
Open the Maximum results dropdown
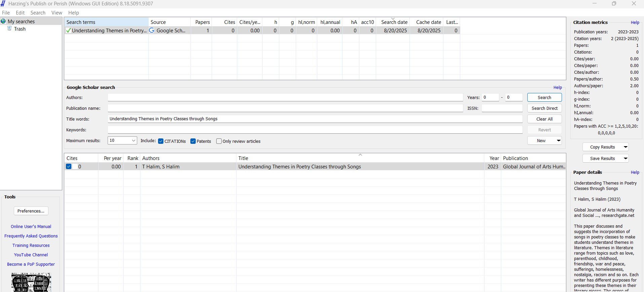134,140
